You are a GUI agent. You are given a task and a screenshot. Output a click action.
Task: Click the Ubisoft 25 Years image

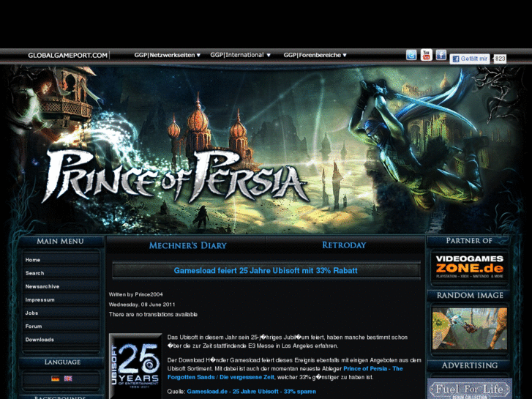tap(135, 366)
